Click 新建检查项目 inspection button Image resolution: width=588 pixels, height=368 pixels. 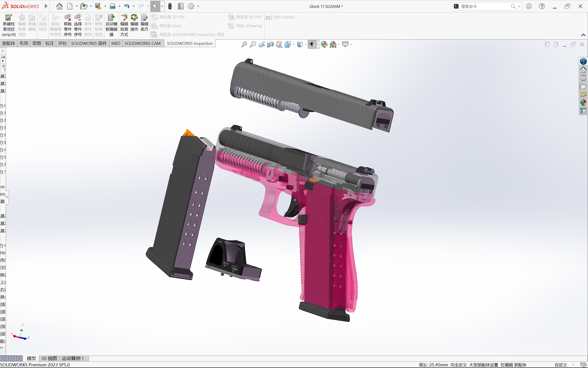tap(9, 25)
